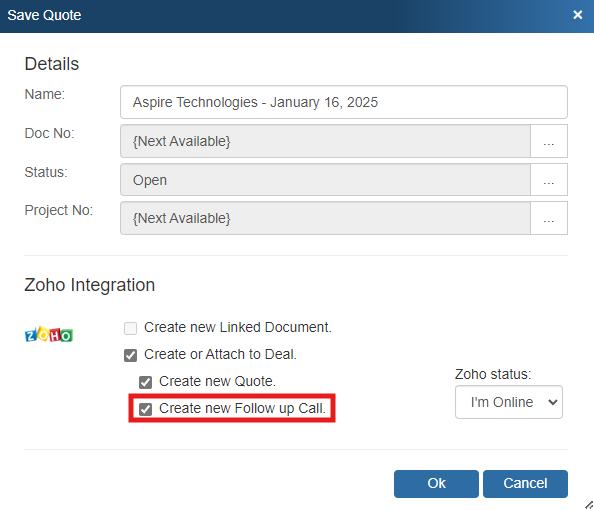This screenshot has width=594, height=510.
Task: Uncheck Create or Attach to Deal
Action: click(x=130, y=355)
